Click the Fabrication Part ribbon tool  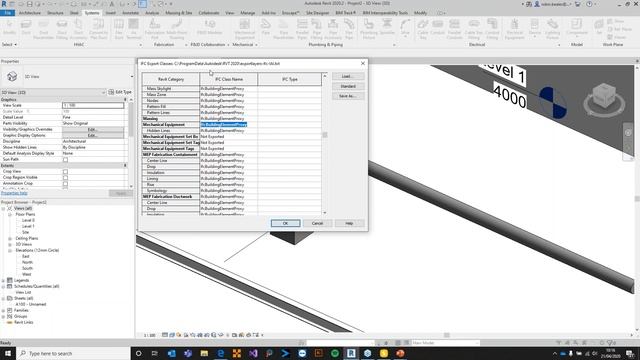click(154, 29)
